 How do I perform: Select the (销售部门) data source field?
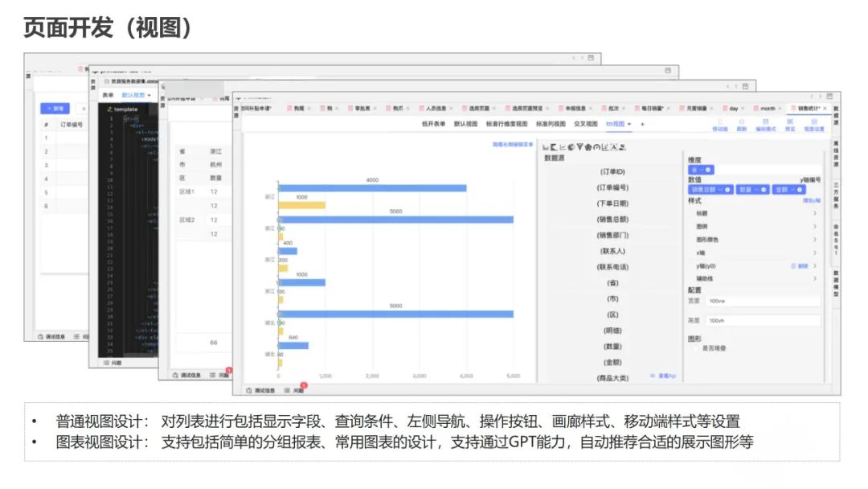[612, 236]
